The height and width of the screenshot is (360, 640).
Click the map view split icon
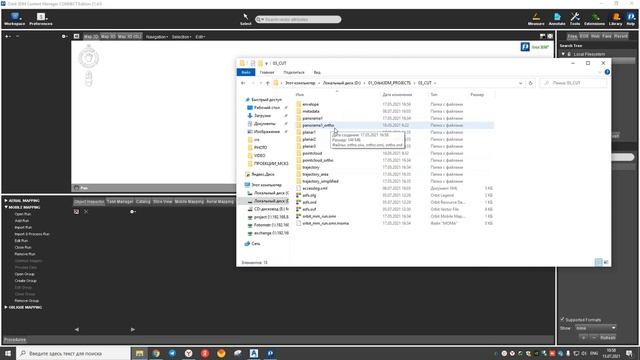(542, 36)
